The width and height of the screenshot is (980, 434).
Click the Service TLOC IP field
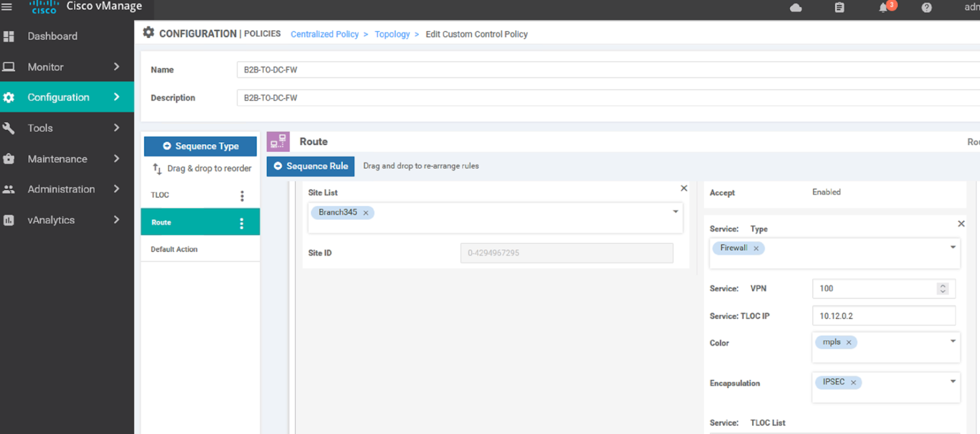coord(884,316)
